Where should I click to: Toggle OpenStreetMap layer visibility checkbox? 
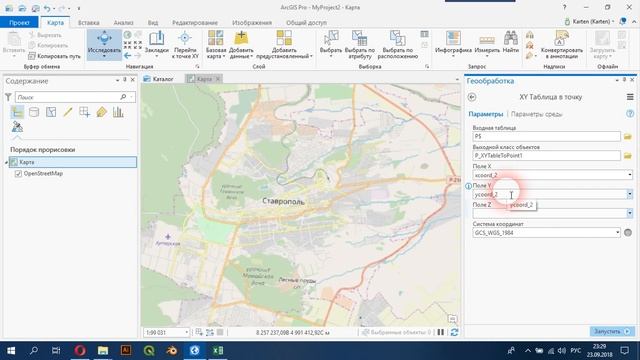click(x=18, y=173)
